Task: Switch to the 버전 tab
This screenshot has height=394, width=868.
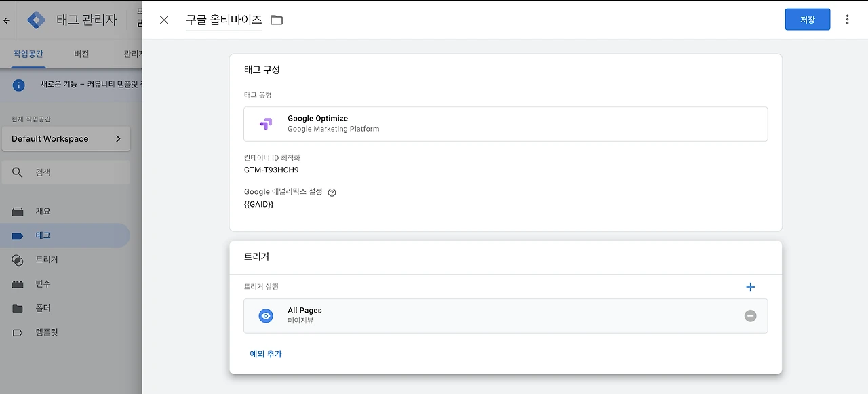Action: [81, 54]
